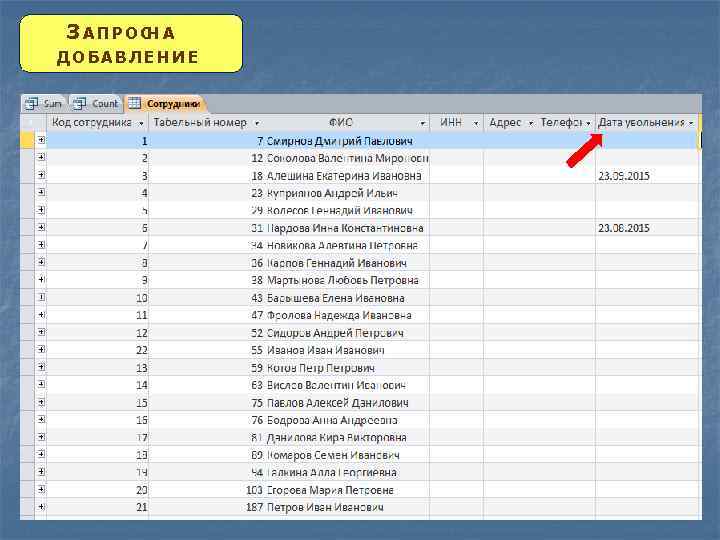Open the Код сотрудника column dropdown

(141, 123)
